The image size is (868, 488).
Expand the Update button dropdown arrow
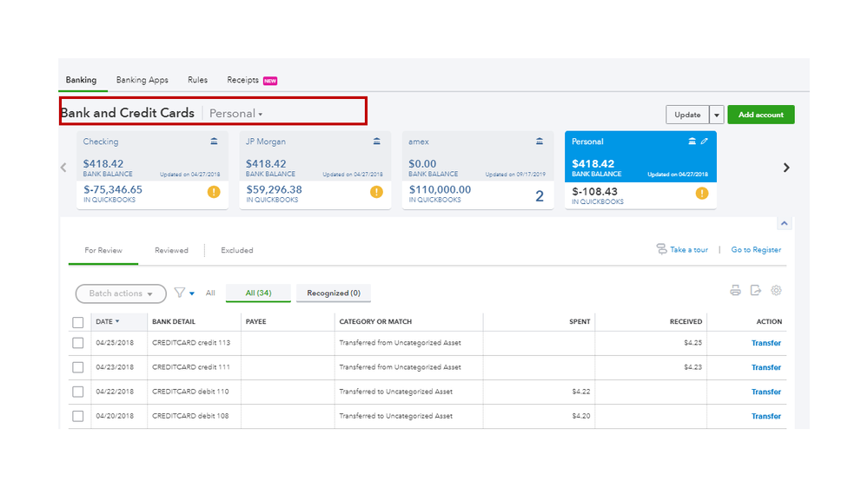point(717,115)
